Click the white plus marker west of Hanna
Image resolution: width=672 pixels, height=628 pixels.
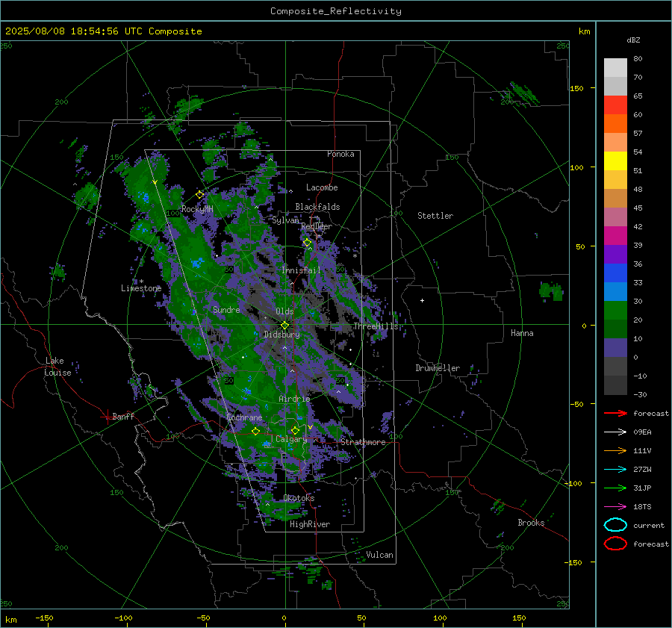coord(422,300)
